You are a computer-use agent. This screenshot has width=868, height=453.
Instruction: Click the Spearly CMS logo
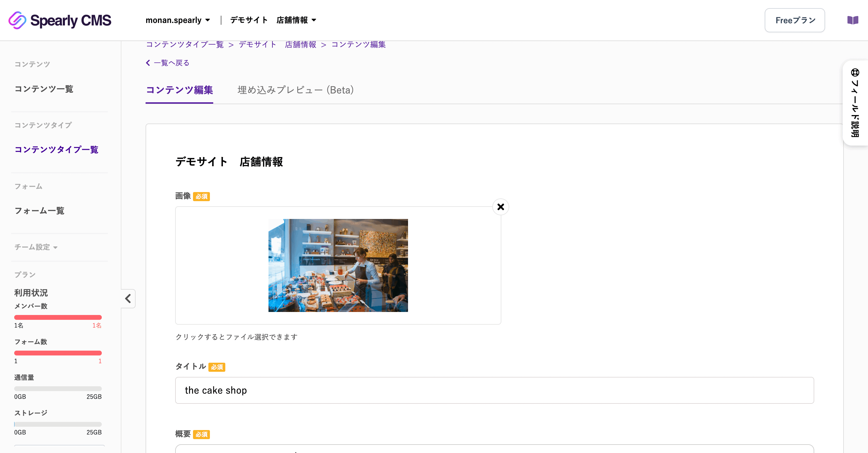tap(60, 20)
